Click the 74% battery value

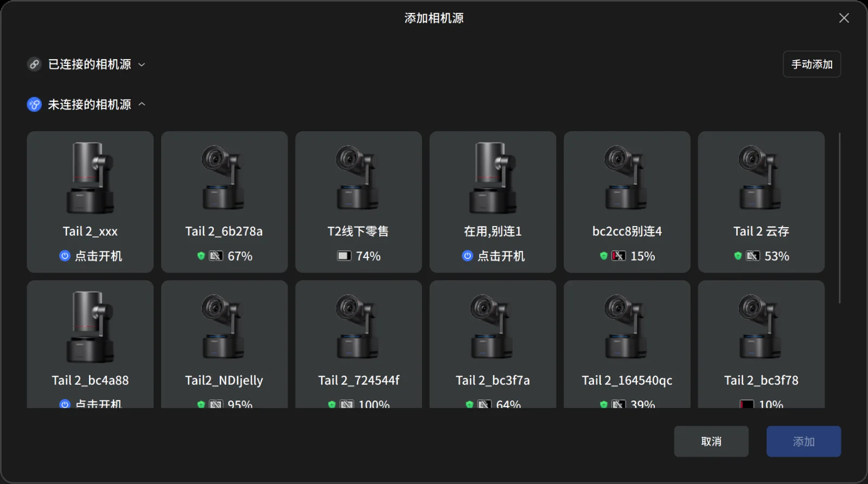point(368,256)
